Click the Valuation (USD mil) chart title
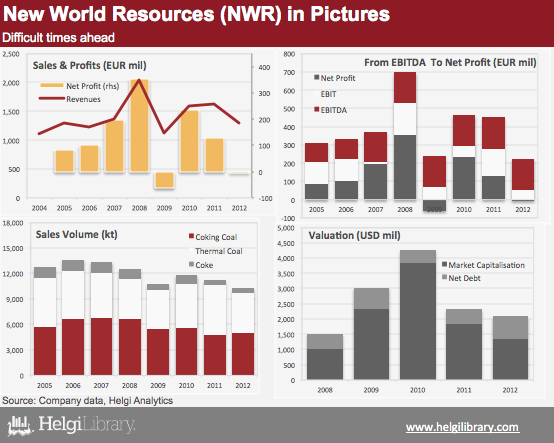Image resolution: width=554 pixels, height=443 pixels. [x=354, y=235]
